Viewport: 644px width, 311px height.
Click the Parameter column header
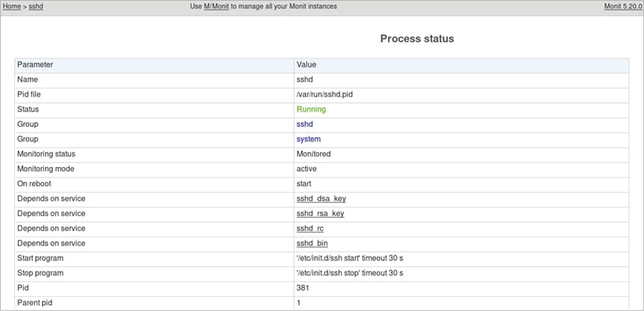coord(35,65)
